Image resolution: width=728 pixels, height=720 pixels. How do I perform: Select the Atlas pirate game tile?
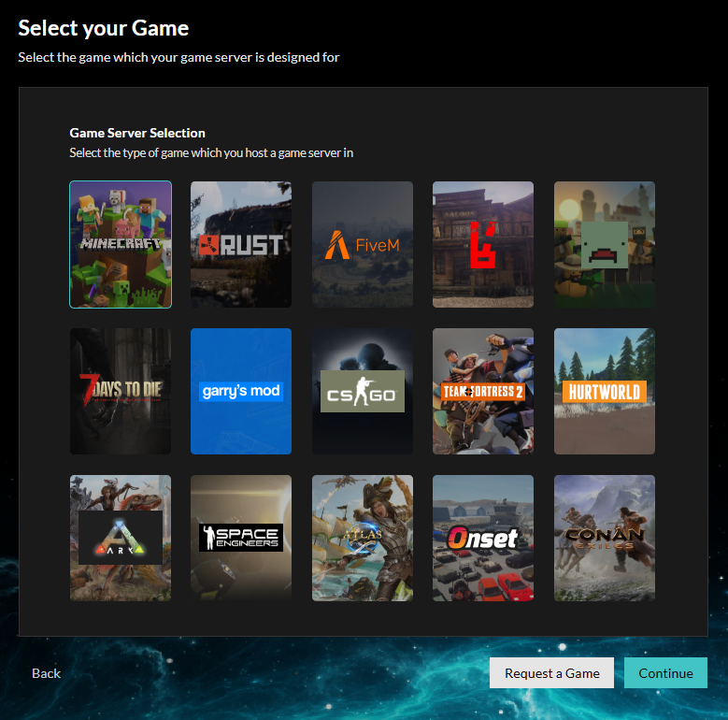(363, 538)
